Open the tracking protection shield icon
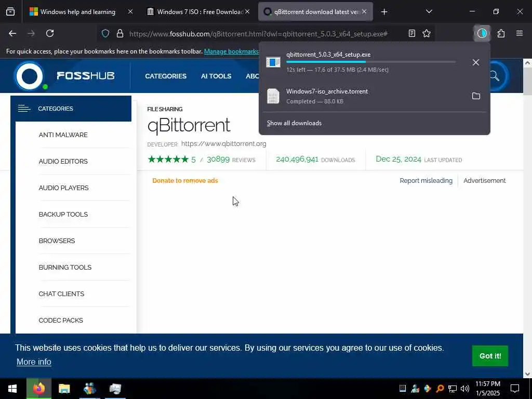532x399 pixels. pyautogui.click(x=105, y=33)
